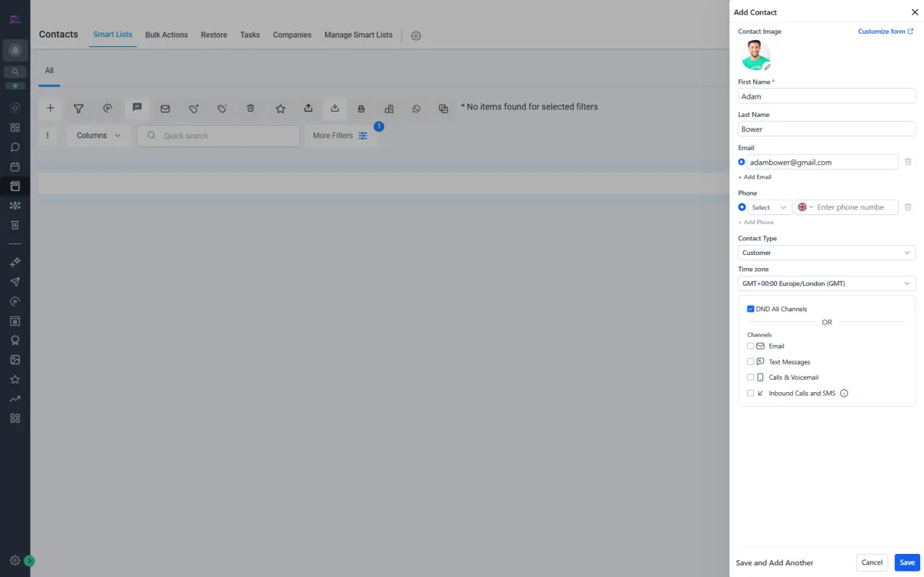Click the send SMS chat bubble icon

(x=137, y=108)
